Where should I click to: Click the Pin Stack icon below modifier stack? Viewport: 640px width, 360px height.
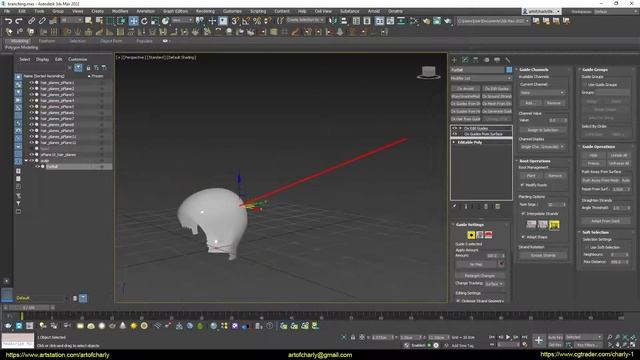pos(454,207)
